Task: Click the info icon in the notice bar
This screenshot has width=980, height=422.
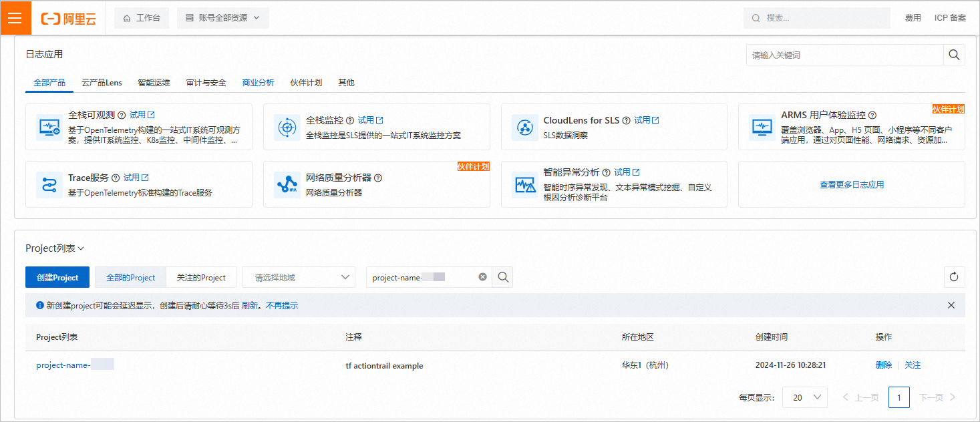Action: pyautogui.click(x=40, y=305)
